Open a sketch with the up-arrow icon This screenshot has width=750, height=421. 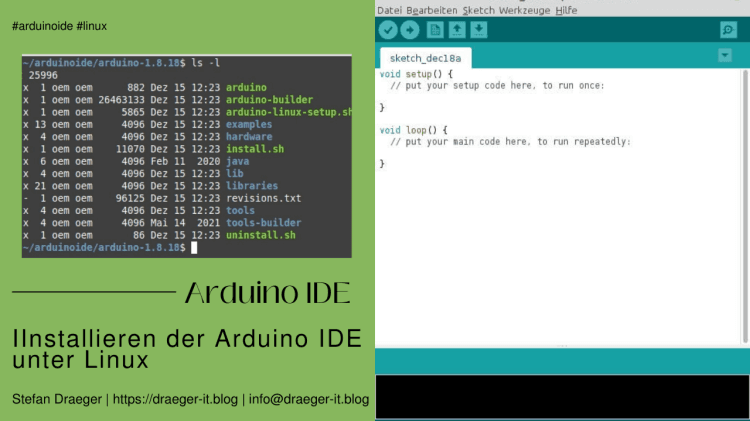pyautogui.click(x=457, y=30)
